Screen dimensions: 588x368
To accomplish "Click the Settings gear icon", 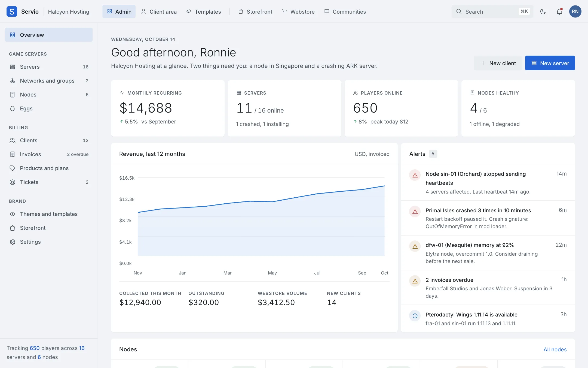I will [x=13, y=242].
